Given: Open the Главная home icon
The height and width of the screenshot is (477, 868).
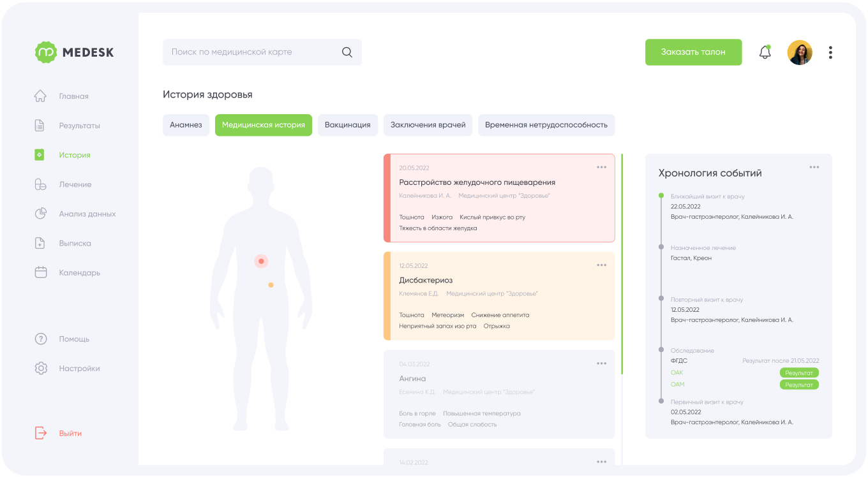Looking at the screenshot, I should [40, 96].
